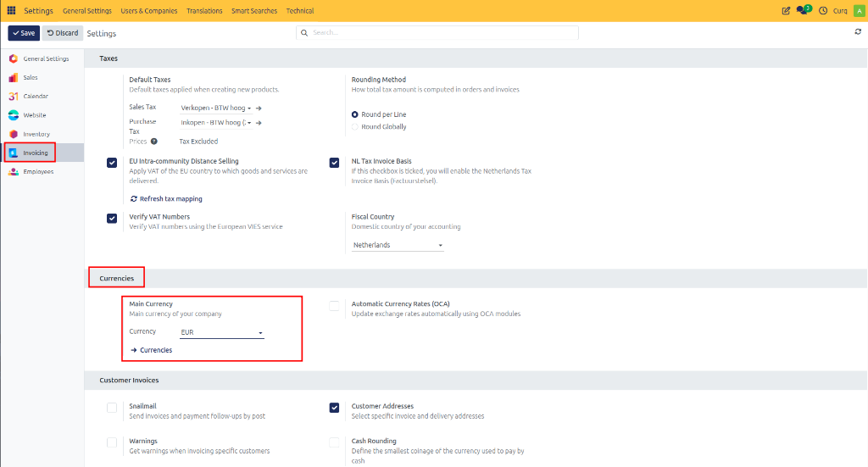Open the Website sidebar icon

point(14,115)
